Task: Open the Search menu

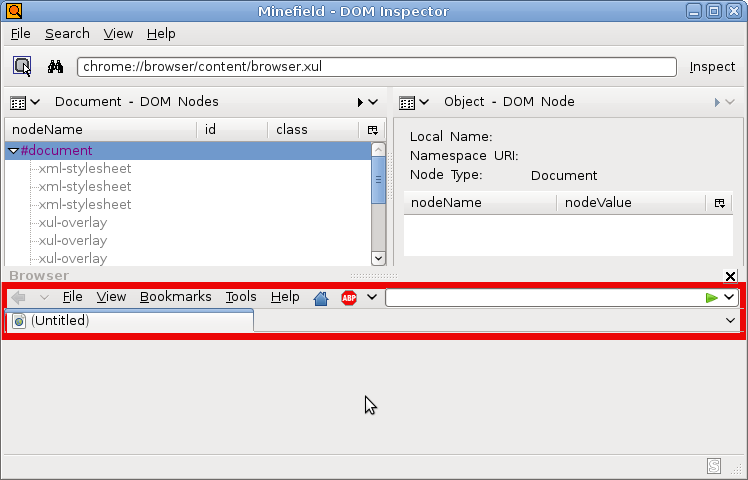Action: [67, 34]
